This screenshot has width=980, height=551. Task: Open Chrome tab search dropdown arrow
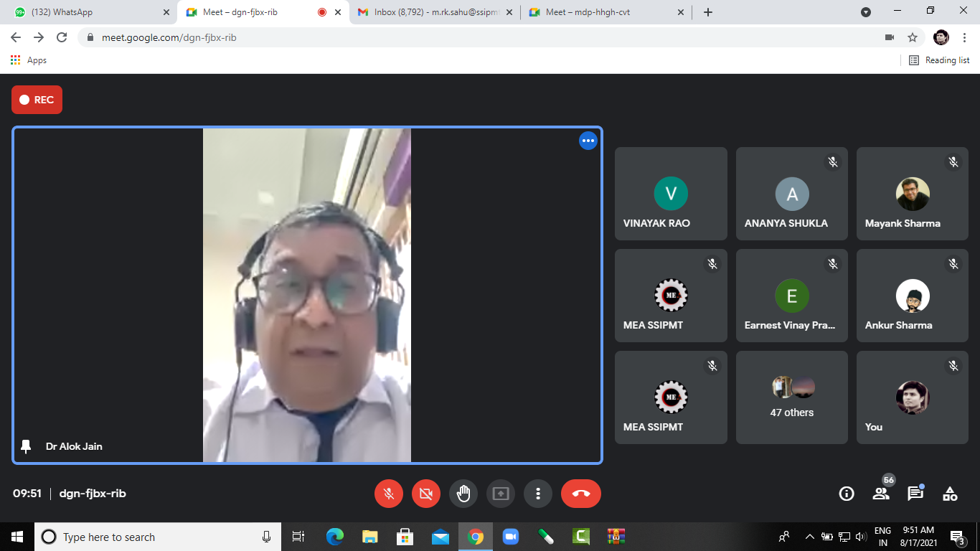[x=866, y=12]
